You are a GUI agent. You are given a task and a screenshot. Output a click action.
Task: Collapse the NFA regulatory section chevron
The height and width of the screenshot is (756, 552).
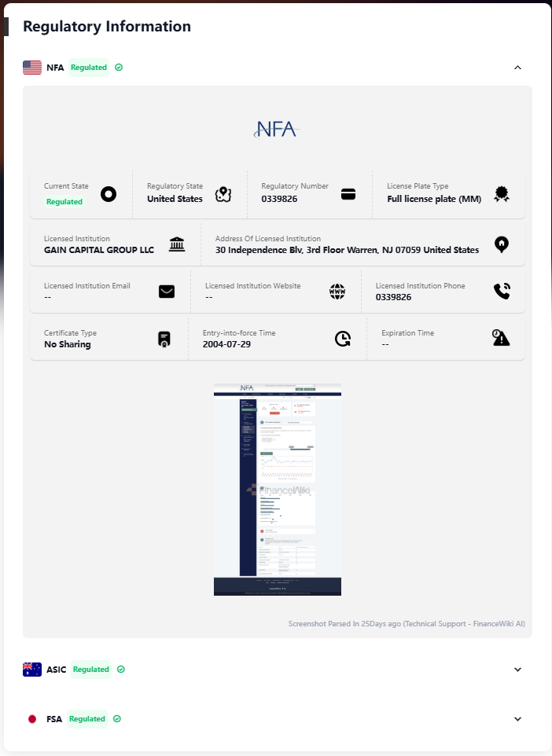(x=517, y=68)
